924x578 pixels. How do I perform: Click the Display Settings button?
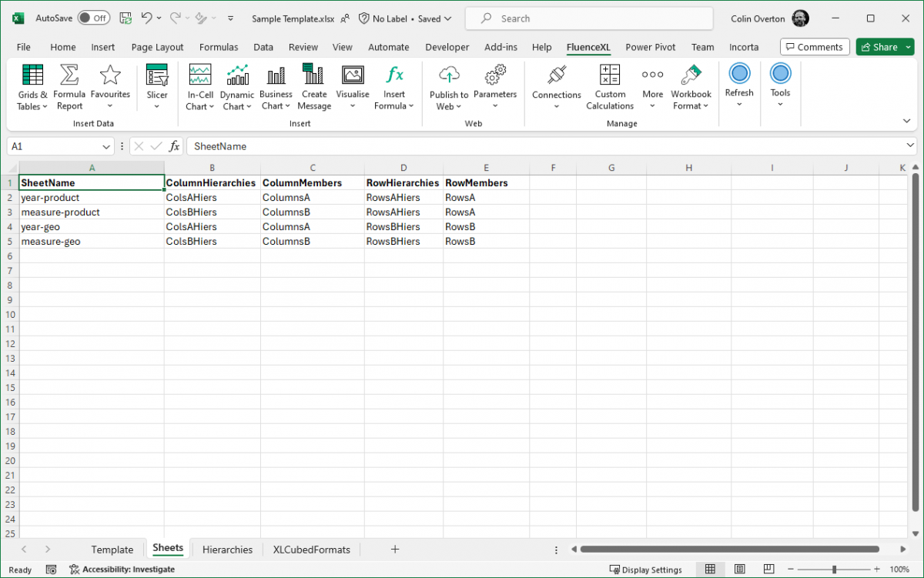646,569
